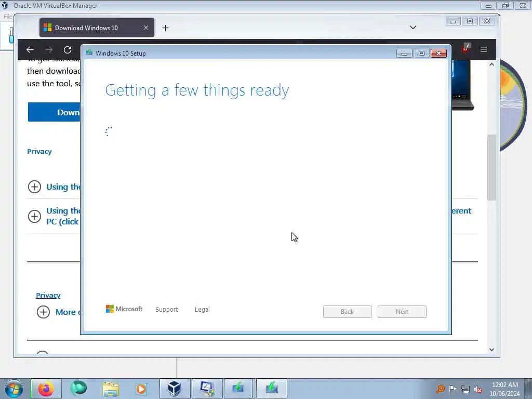Image resolution: width=532 pixels, height=399 pixels.
Task: Click browser scrollbar down arrow
Action: (491, 350)
